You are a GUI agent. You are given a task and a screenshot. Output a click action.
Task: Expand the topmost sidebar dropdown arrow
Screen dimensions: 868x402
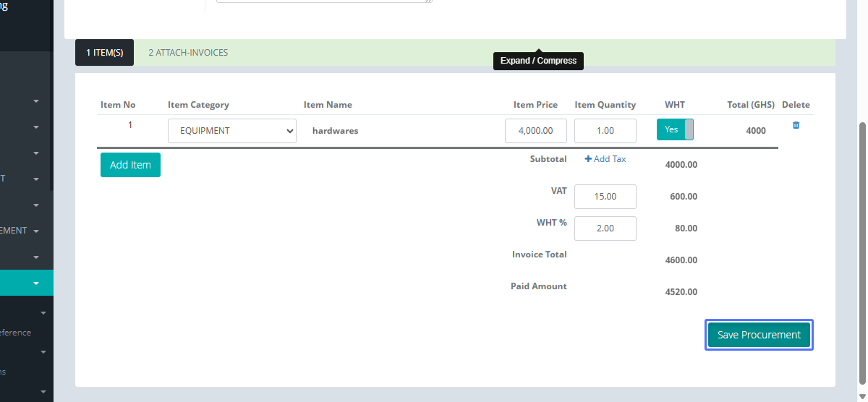pos(36,101)
